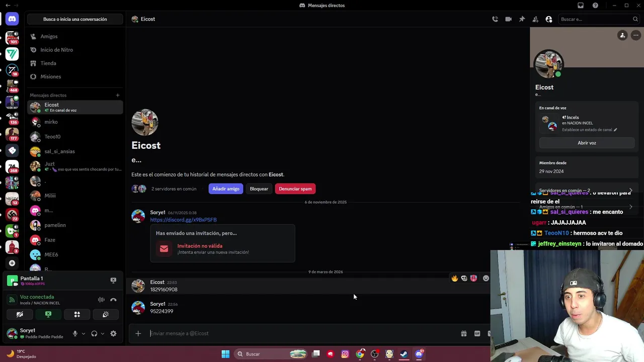644x362 pixels.
Task: Open audio output options chevron
Action: [x=103, y=333]
